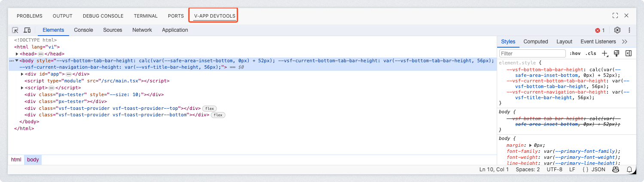Image resolution: width=644 pixels, height=182 pixels.
Task: Toggle .cls element classes panel
Action: point(591,54)
